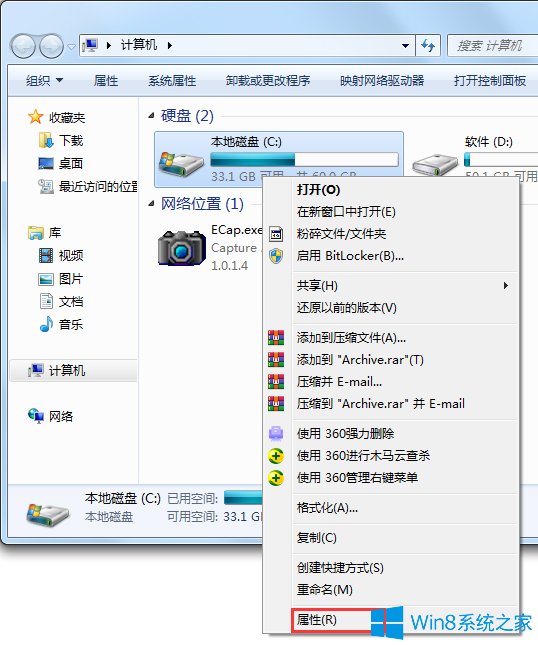This screenshot has height=645, width=538.
Task: Collapse the 网络位置 (1) group
Action: point(151,203)
